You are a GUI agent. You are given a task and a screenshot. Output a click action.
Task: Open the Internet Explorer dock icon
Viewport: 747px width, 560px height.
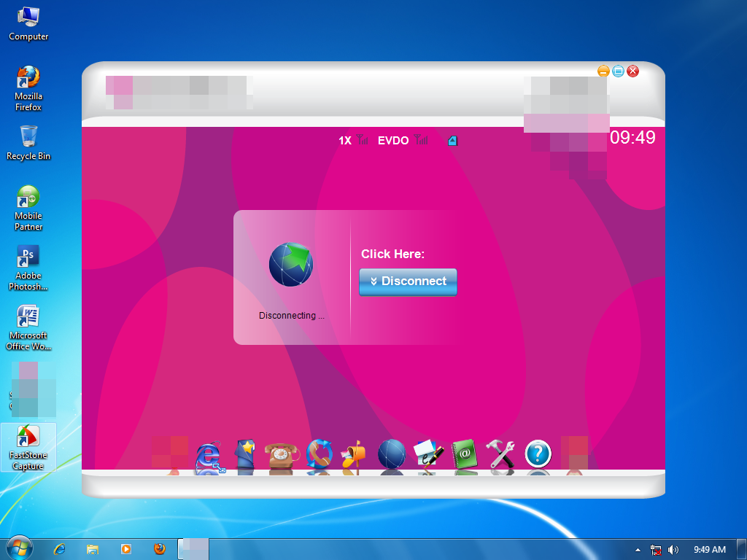pos(209,456)
